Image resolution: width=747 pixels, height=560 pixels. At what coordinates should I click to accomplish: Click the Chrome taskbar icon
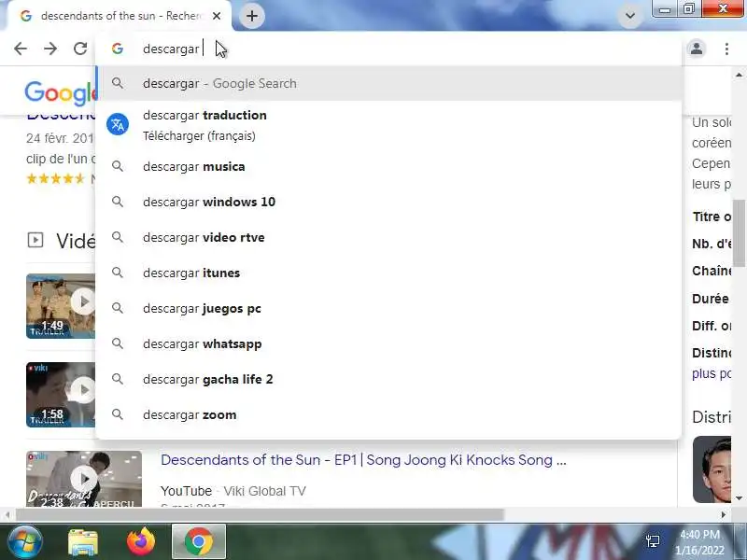pyautogui.click(x=199, y=541)
